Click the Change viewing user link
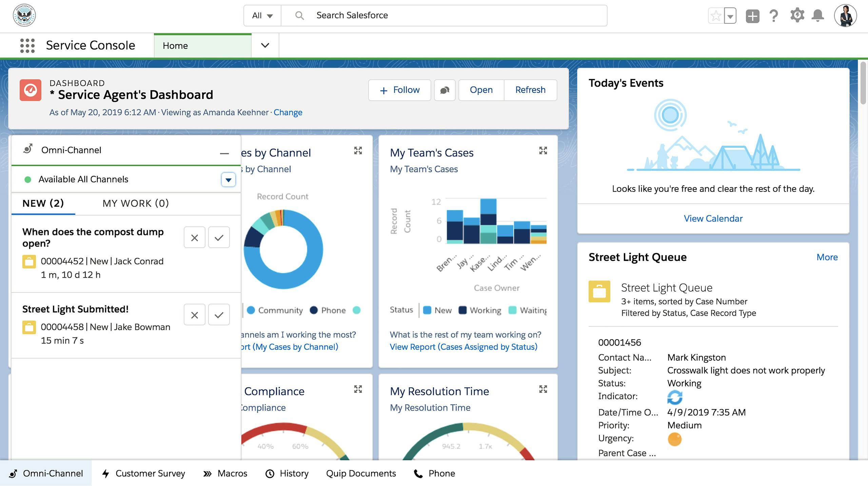The width and height of the screenshot is (868, 486). 288,113
